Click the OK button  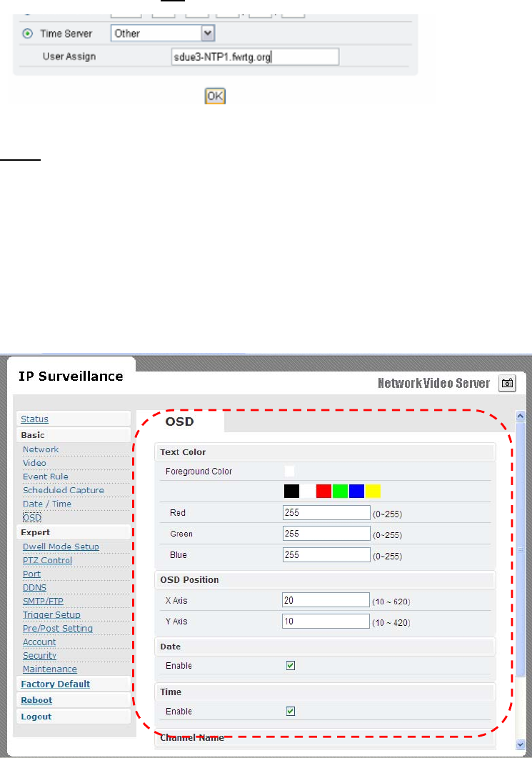pyautogui.click(x=215, y=96)
